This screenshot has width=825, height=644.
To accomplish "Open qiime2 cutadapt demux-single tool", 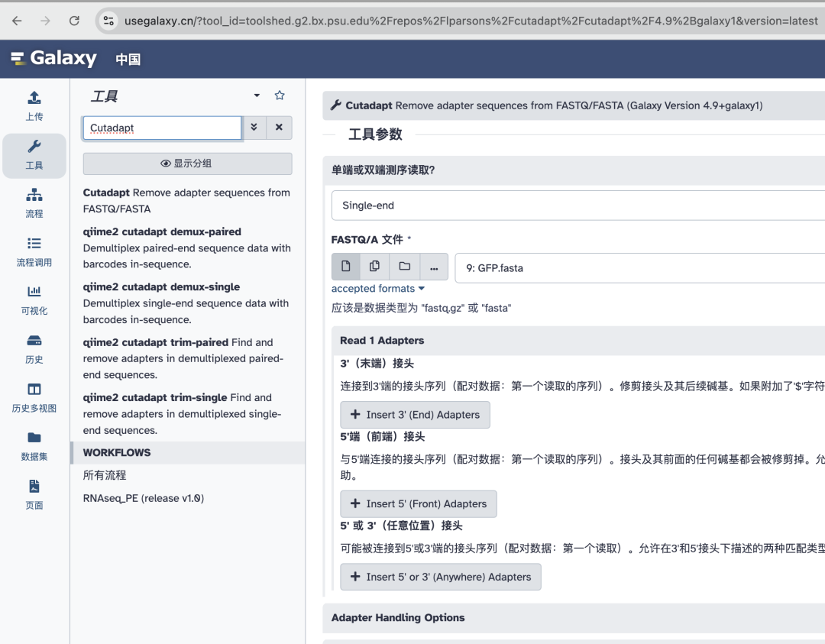I will [186, 303].
